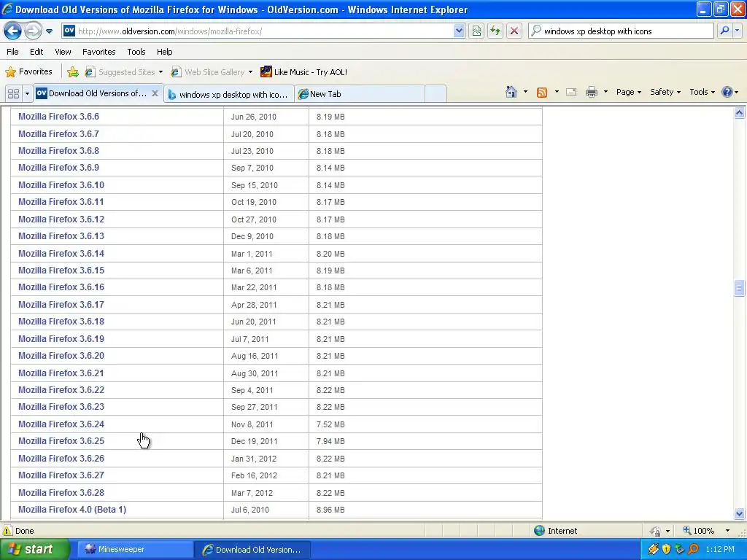This screenshot has width=747, height=560.
Task: Open the search provider dropdown arrow
Action: [737, 31]
